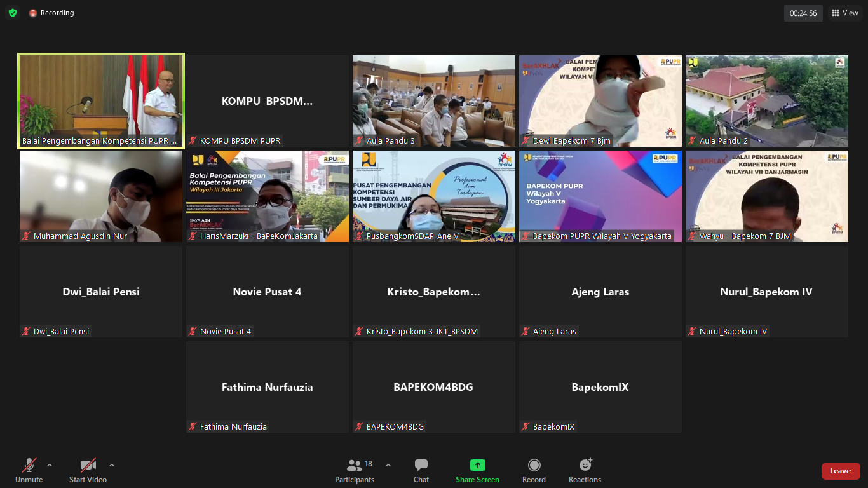The height and width of the screenshot is (488, 868).
Task: Select the KOMPU BPSDM PUPR tile
Action: [268, 101]
